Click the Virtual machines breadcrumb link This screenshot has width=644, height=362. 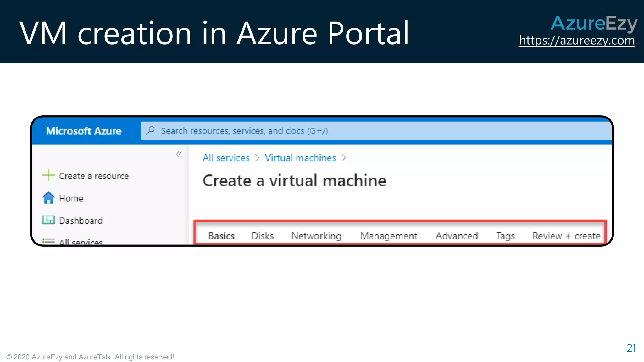click(x=300, y=158)
